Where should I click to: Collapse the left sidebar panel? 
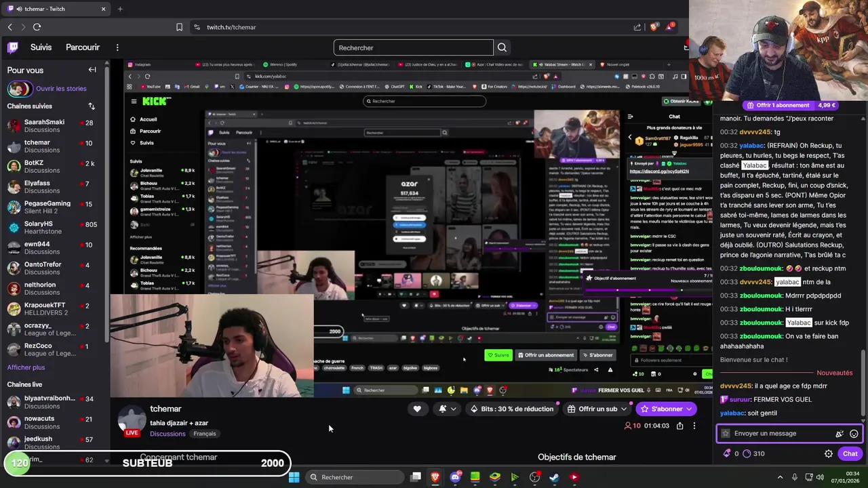pos(92,70)
